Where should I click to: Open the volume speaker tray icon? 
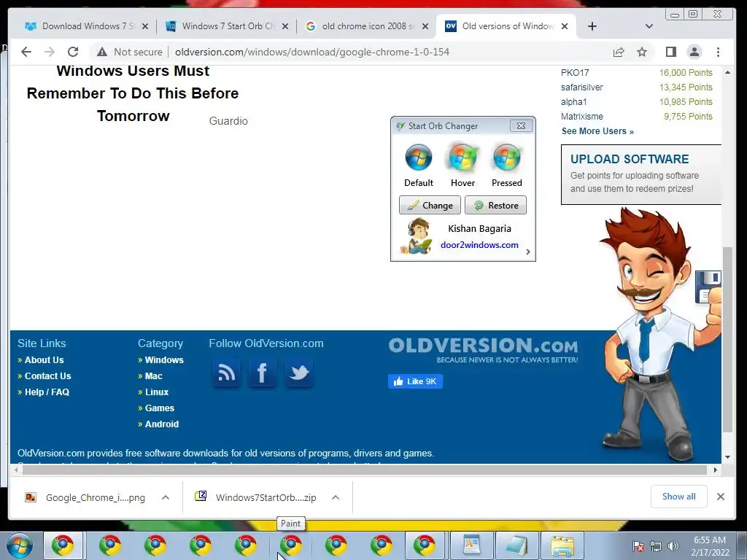click(x=673, y=546)
